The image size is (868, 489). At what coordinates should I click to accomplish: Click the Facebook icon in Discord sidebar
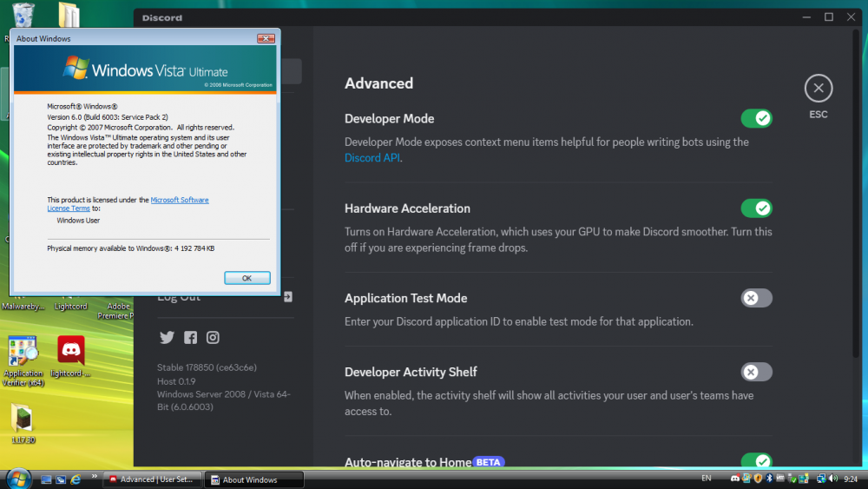[190, 338]
